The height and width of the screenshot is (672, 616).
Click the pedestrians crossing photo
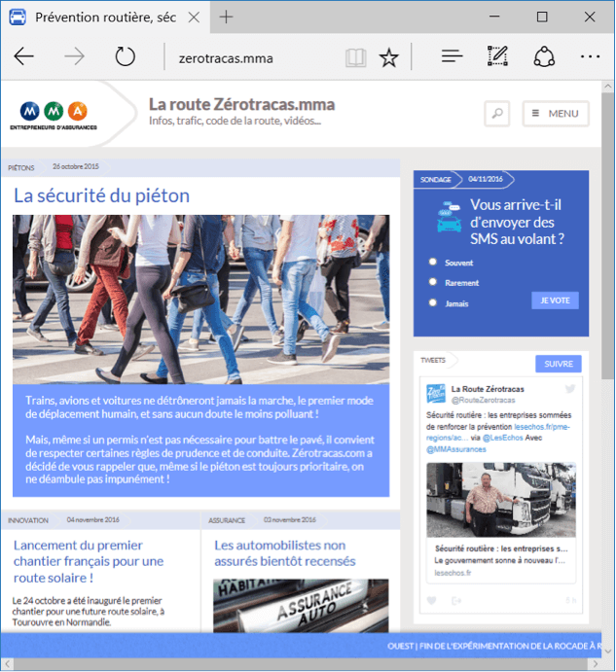tap(200, 300)
